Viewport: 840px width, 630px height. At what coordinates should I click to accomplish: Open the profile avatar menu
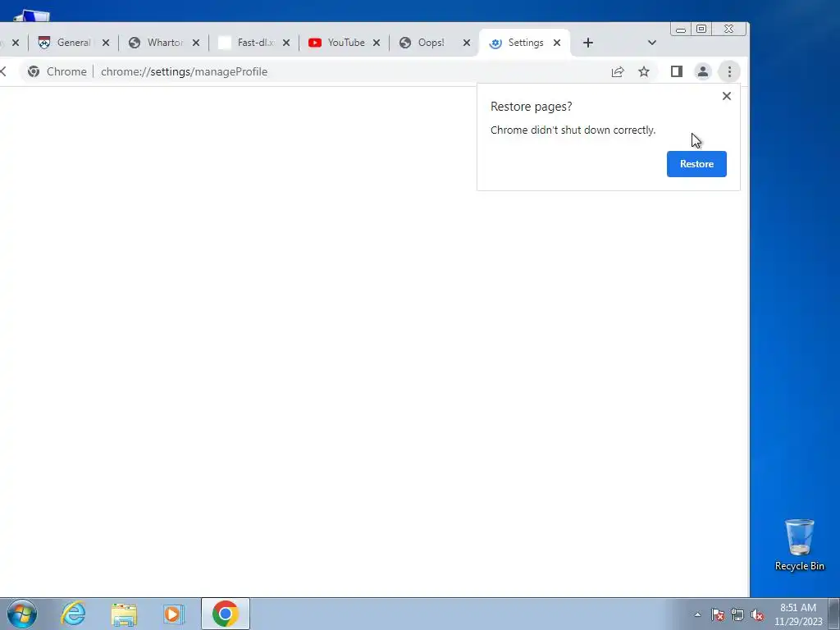[x=703, y=71]
